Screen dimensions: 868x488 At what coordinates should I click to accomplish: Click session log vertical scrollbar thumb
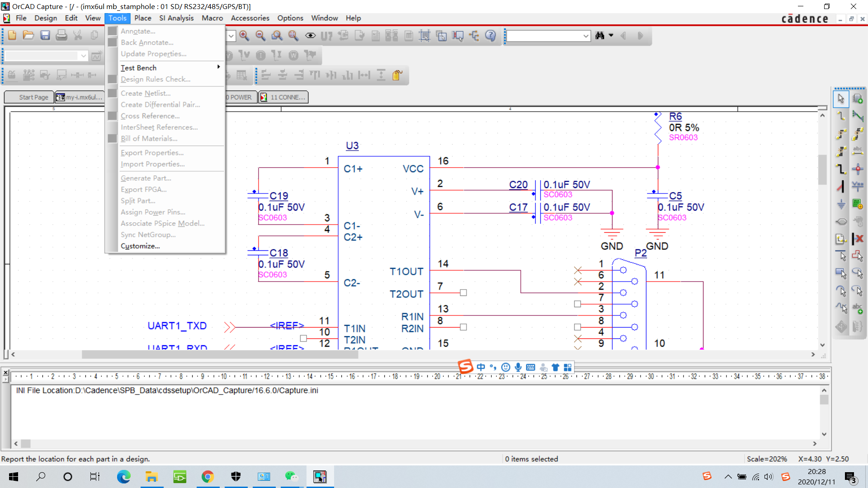tap(824, 399)
